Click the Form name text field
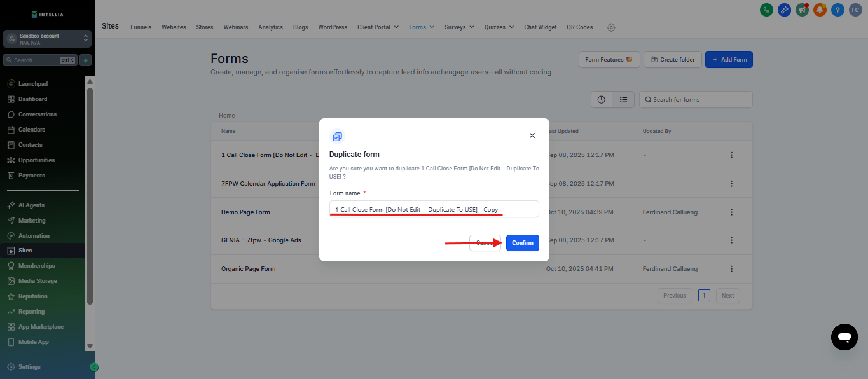The image size is (868, 379). pyautogui.click(x=434, y=209)
